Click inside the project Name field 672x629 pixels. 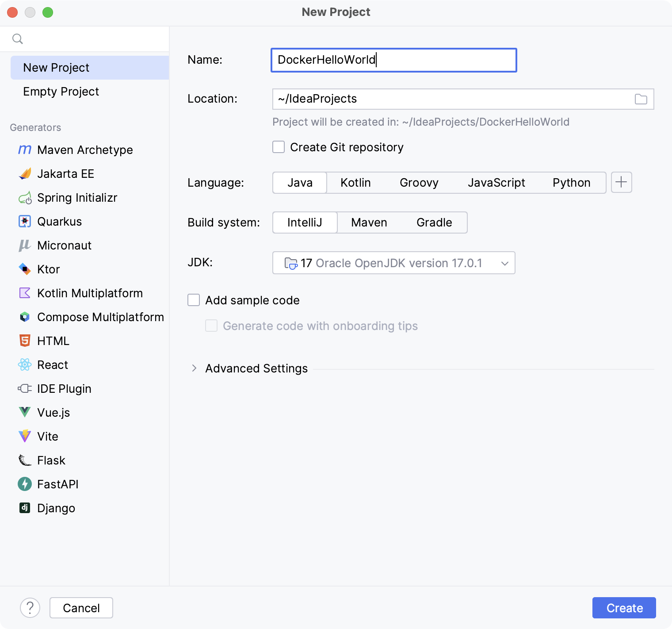393,60
